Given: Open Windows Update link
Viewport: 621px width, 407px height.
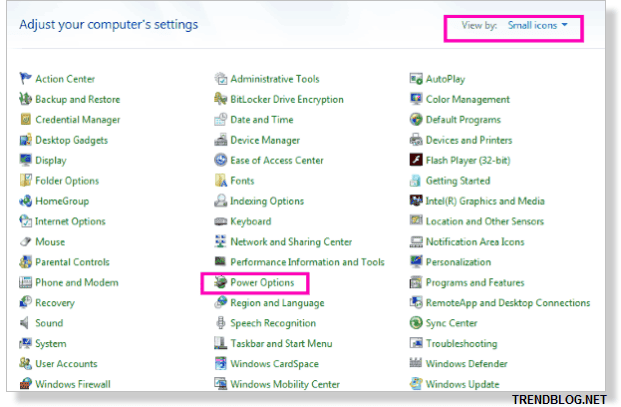Looking at the screenshot, I should pos(463,384).
